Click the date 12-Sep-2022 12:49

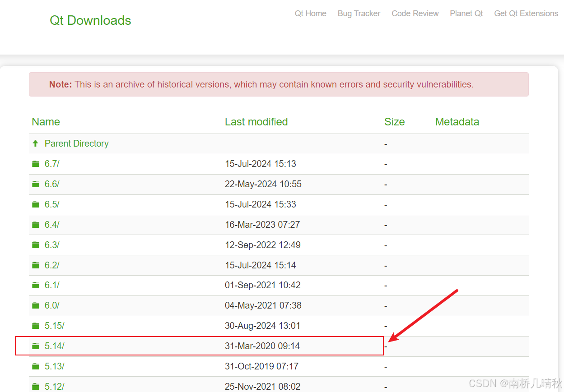click(x=263, y=245)
